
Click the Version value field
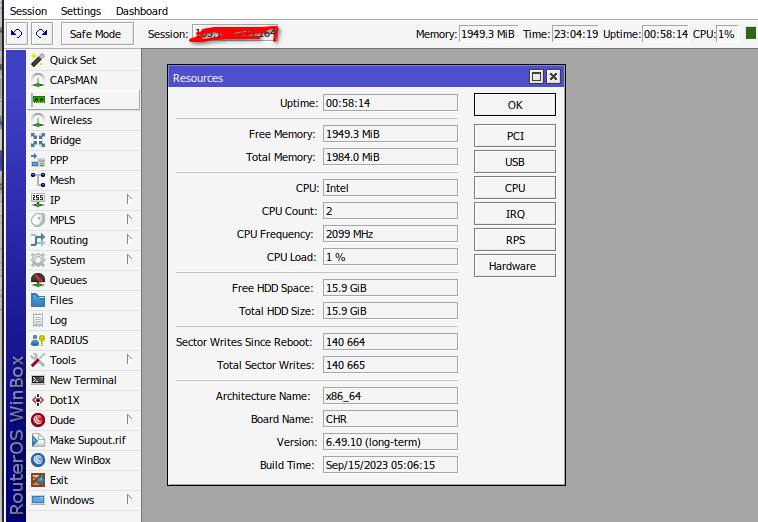click(390, 442)
